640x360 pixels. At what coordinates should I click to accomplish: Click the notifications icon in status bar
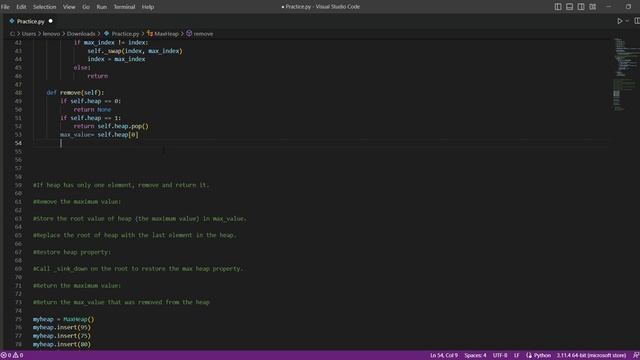click(636, 356)
